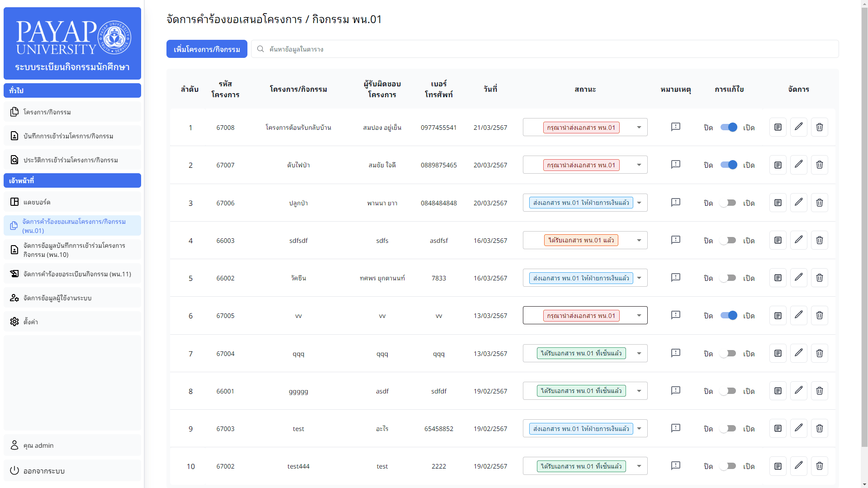
Task: Edit project 67002 with pencil icon
Action: point(799,466)
